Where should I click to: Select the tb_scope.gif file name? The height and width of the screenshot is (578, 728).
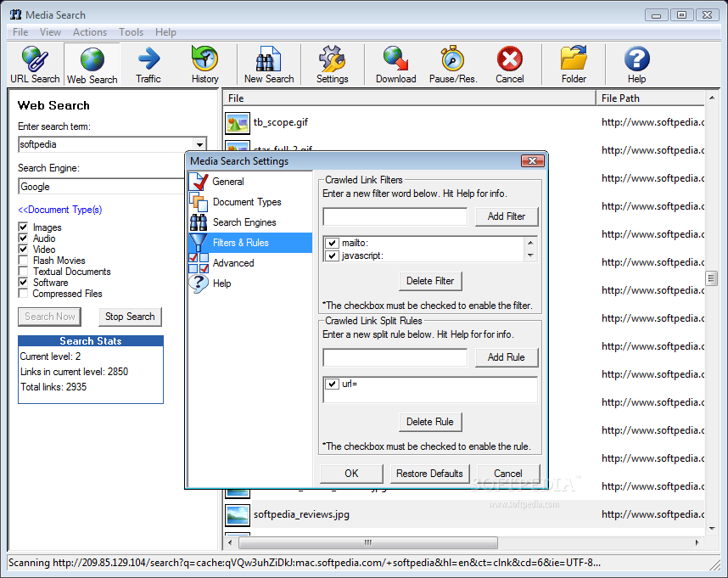coord(281,122)
